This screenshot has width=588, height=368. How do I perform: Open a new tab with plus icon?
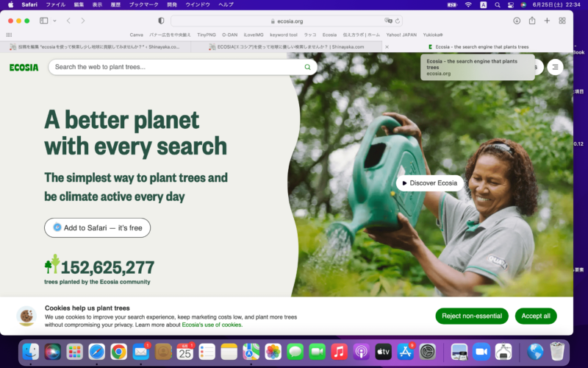(x=547, y=21)
